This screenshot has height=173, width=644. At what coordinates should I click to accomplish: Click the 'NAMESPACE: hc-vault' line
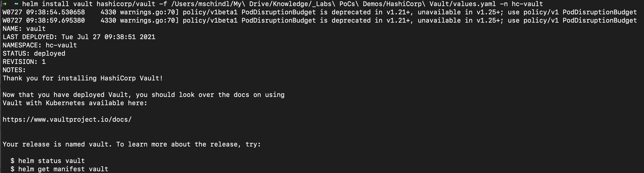click(40, 45)
